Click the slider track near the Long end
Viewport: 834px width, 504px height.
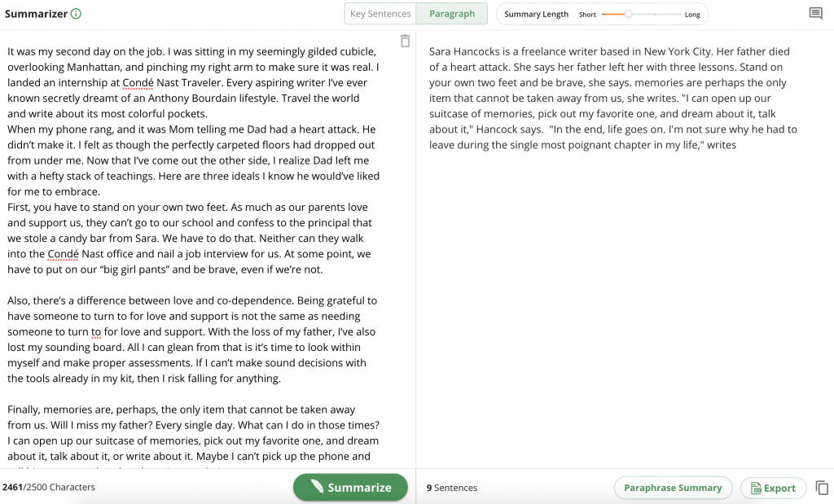coord(672,14)
